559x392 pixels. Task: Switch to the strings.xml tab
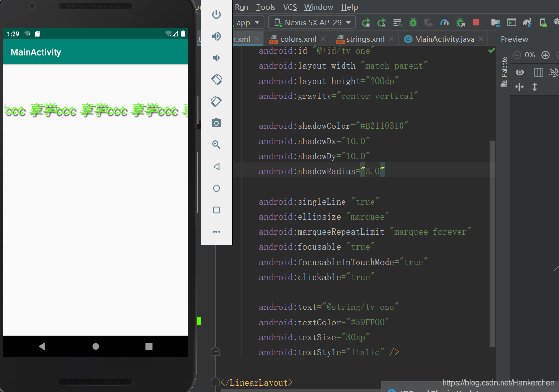coord(365,39)
